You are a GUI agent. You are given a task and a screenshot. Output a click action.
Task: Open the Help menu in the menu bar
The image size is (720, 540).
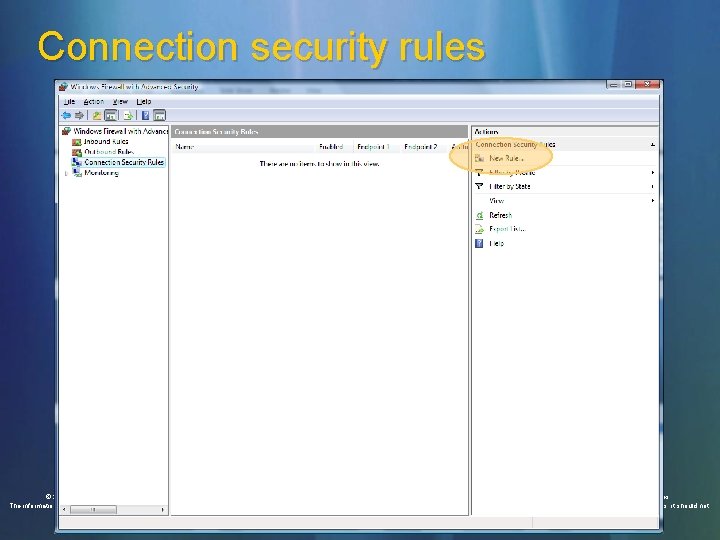point(144,101)
